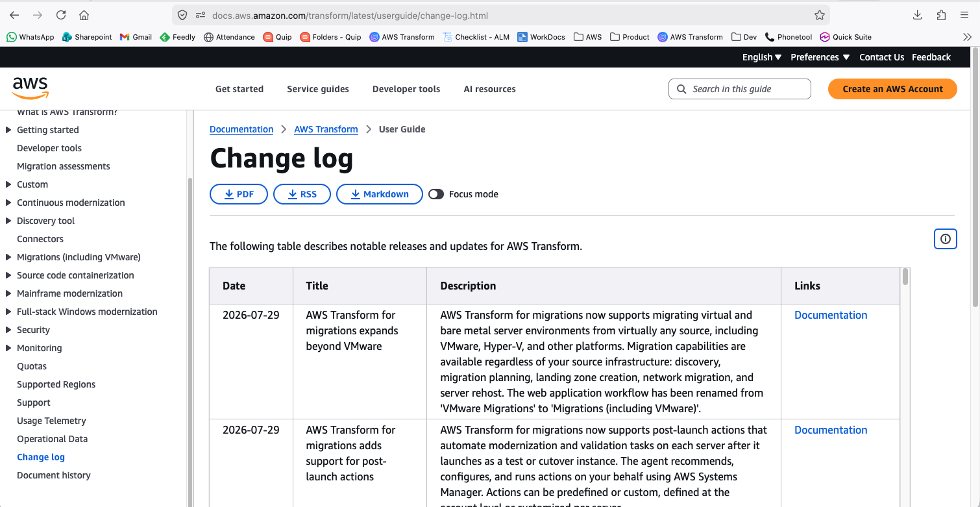This screenshot has height=507, width=980.
Task: Open Document history in the sidebar
Action: click(54, 475)
